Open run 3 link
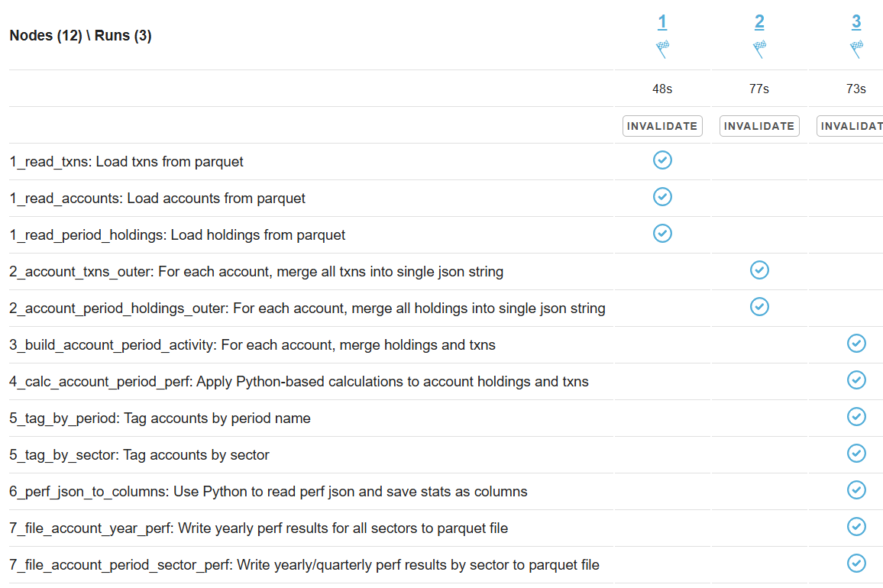 coord(856,22)
